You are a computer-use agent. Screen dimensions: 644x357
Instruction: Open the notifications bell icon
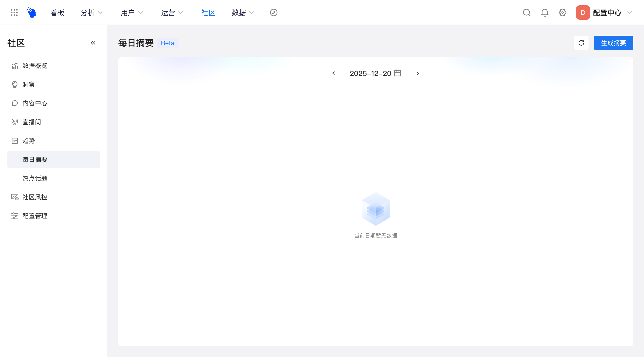tap(544, 13)
